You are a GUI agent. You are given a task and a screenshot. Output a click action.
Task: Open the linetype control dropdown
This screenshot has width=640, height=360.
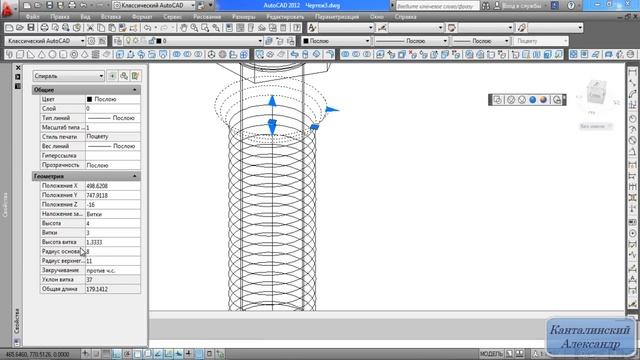point(411,41)
